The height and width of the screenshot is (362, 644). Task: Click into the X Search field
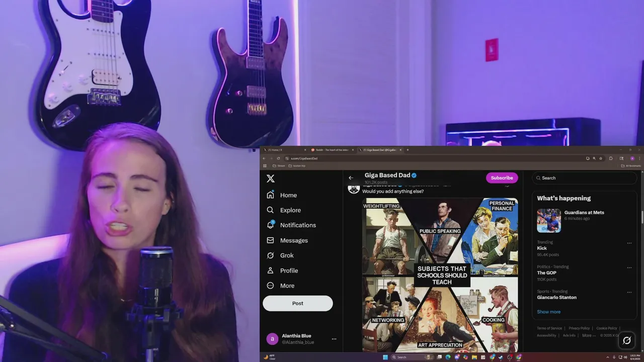tap(584, 178)
